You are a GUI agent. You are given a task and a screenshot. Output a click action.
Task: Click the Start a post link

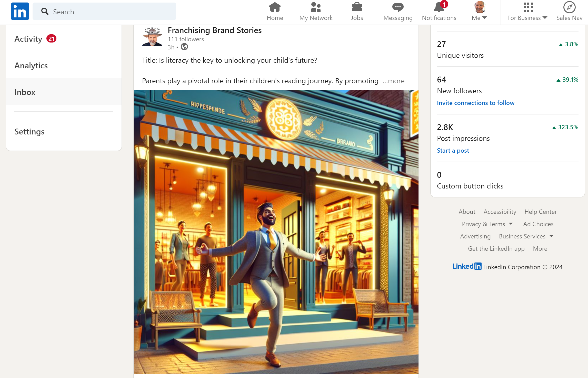(453, 151)
